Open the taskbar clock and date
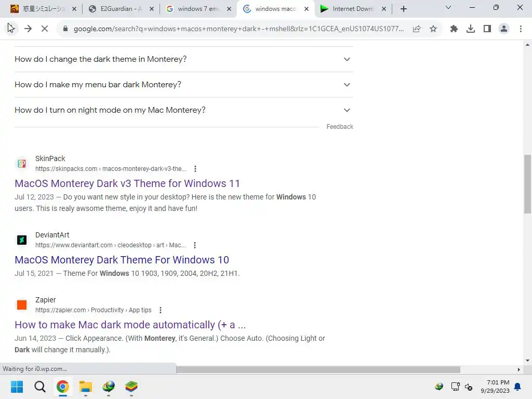 pos(495,387)
